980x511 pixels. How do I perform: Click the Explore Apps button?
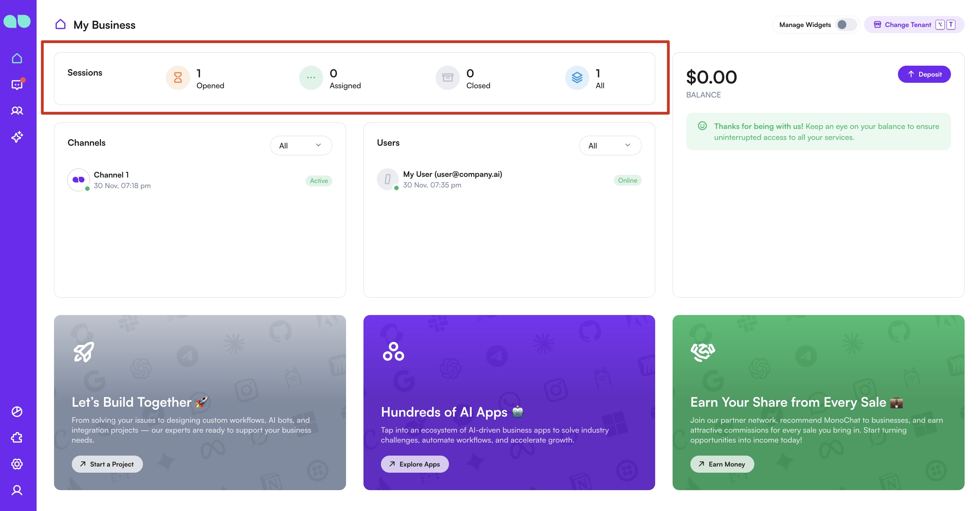pos(414,464)
